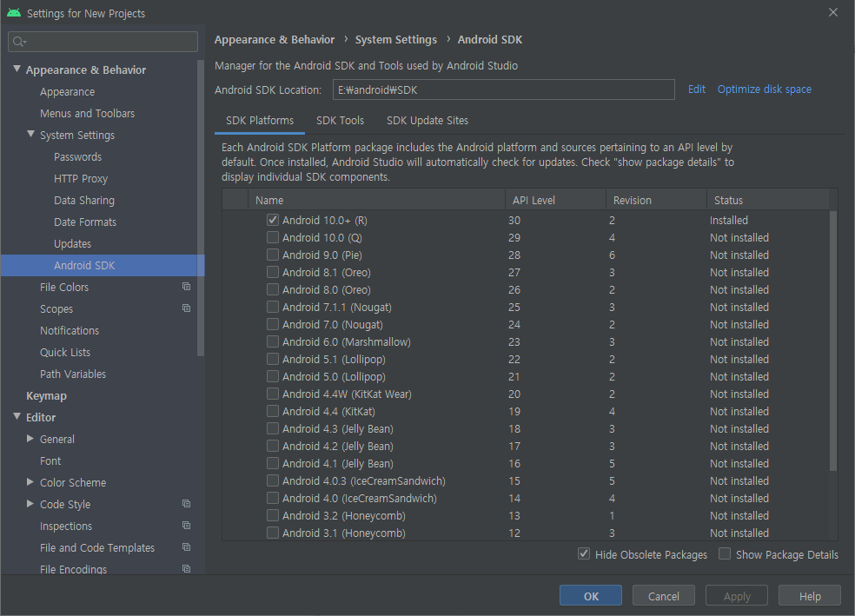Screen dimensions: 855x616
Task: Check Android 3.2 (Honeycomb) platform
Action: pyautogui.click(x=273, y=515)
